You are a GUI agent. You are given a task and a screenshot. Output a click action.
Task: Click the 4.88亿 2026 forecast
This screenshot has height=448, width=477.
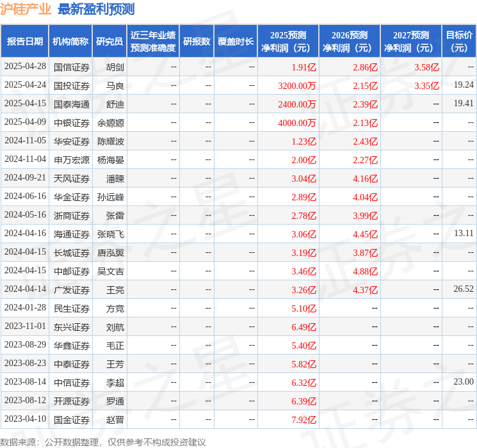click(366, 271)
